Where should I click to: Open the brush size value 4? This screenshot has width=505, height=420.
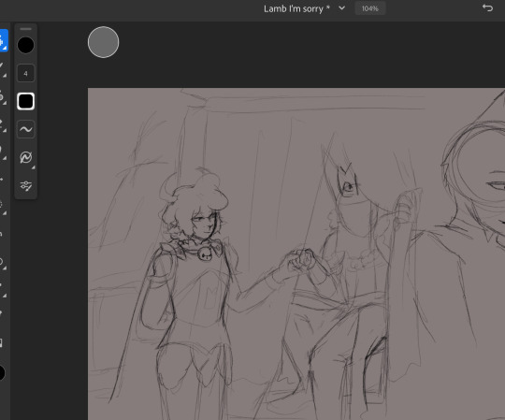point(26,74)
